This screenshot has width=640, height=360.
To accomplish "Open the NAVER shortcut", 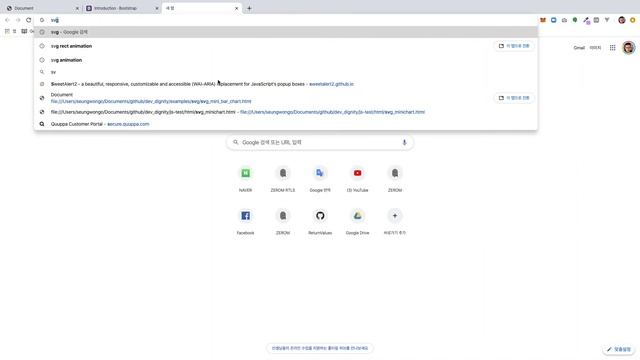I will point(245,179).
